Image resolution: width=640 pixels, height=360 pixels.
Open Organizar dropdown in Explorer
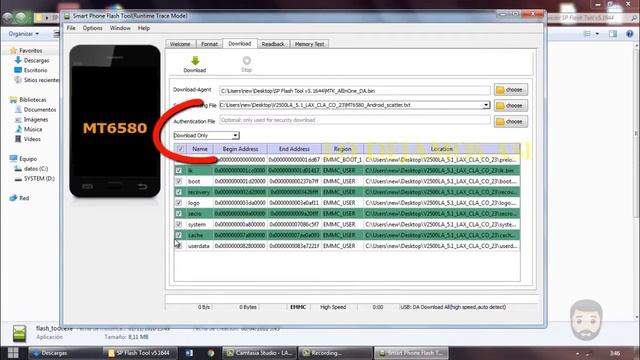point(24,34)
